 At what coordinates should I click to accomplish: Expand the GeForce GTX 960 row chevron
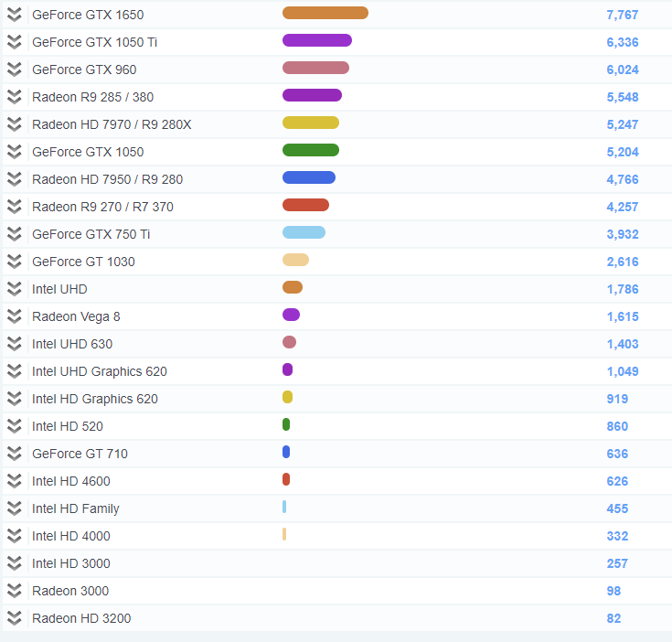click(14, 70)
